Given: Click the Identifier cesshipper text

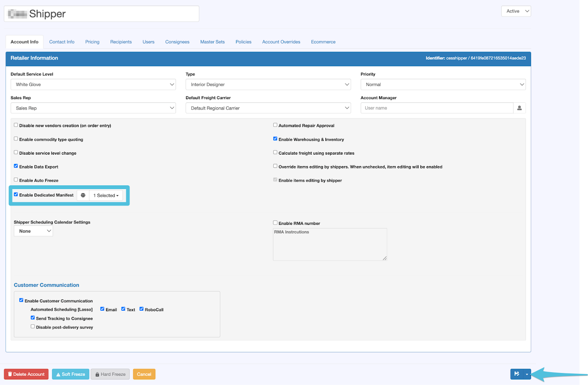Looking at the screenshot, I should (476, 58).
